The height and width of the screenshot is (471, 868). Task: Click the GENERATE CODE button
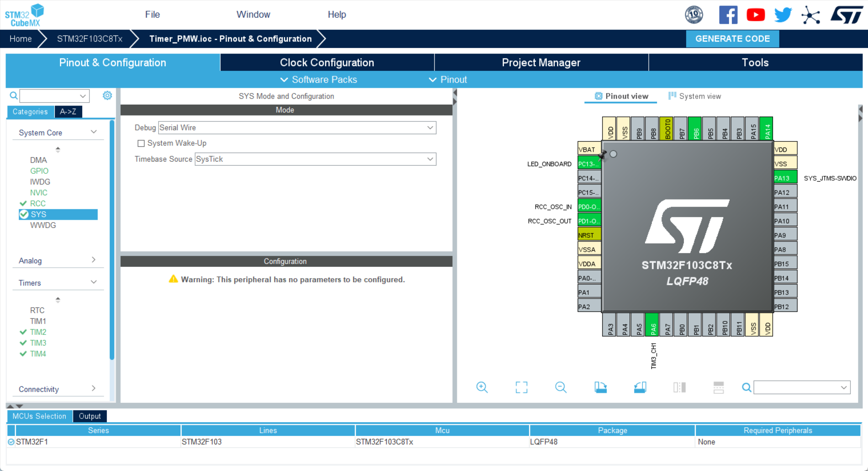[732, 39]
